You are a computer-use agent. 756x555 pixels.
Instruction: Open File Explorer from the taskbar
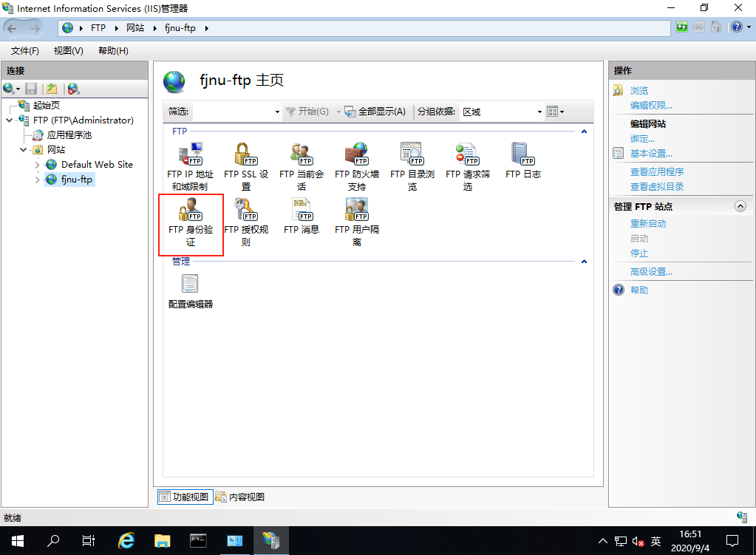163,540
